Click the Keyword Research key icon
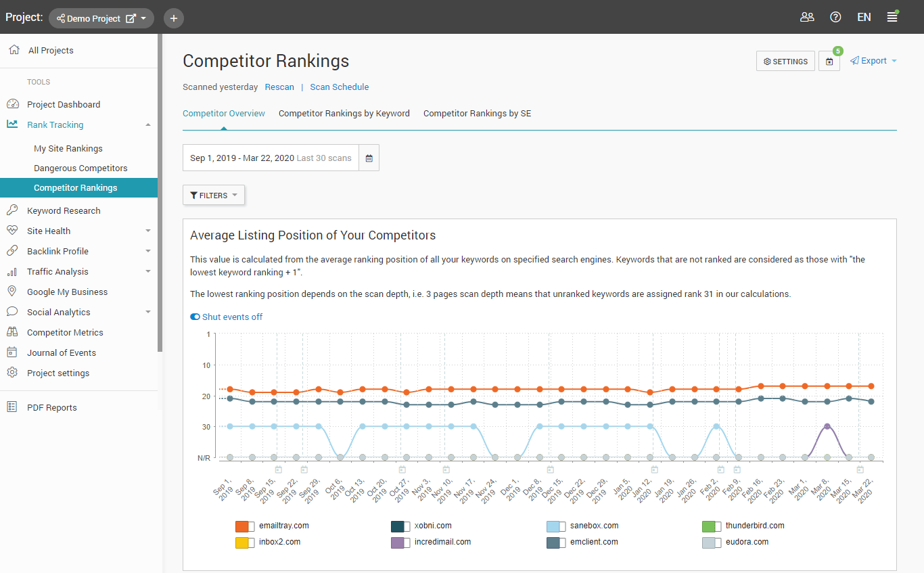924x573 pixels. click(x=12, y=210)
